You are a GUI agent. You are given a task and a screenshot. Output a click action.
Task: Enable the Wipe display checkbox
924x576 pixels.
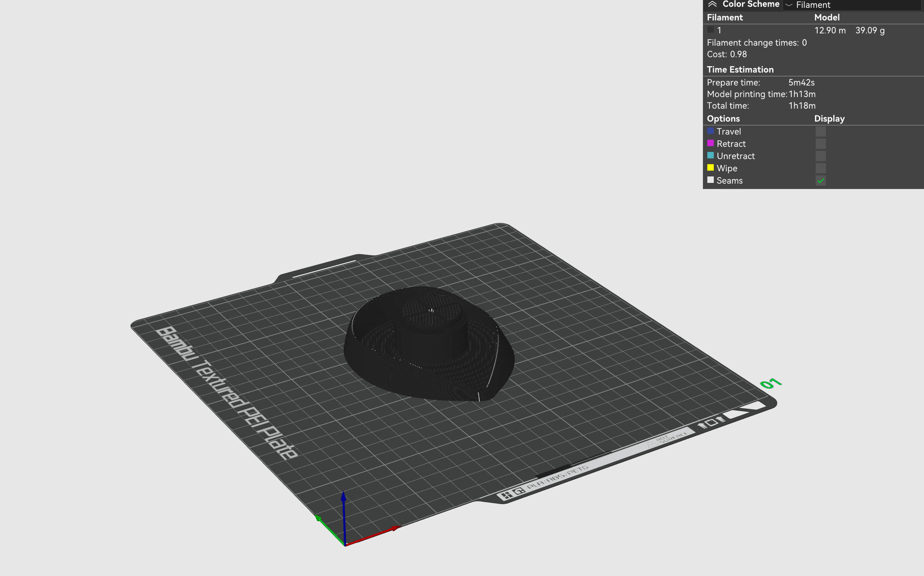(x=820, y=168)
